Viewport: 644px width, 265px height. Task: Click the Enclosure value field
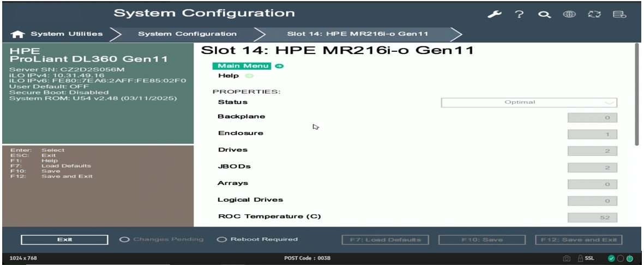592,134
